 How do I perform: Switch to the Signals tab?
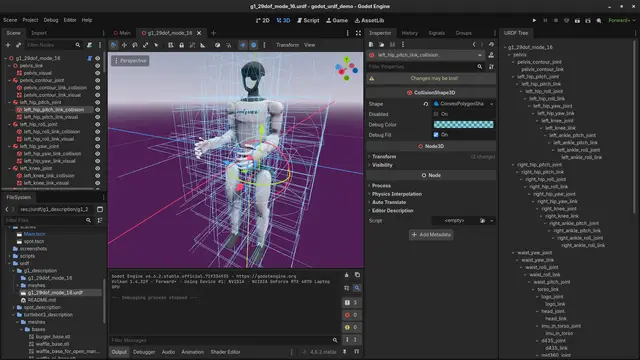click(436, 33)
